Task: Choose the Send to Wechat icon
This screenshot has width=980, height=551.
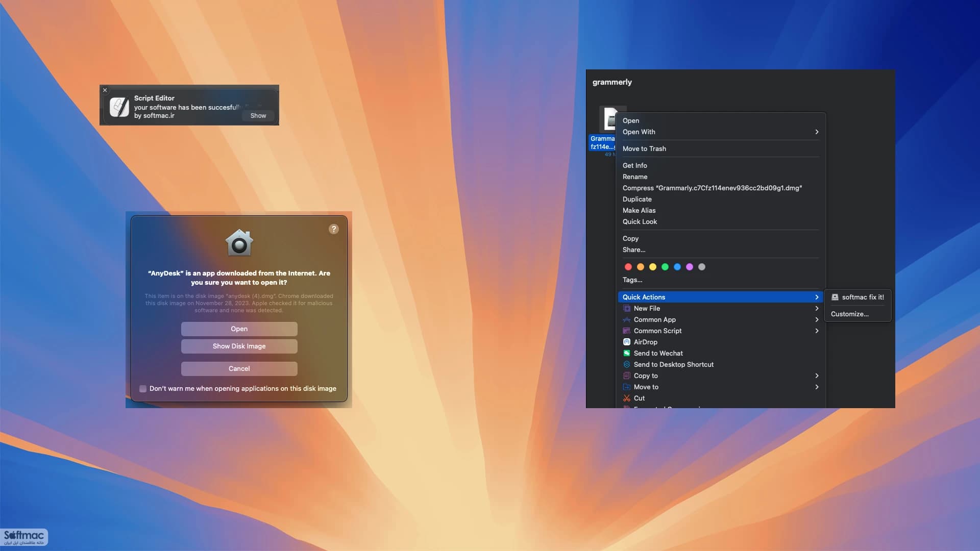Action: click(627, 353)
